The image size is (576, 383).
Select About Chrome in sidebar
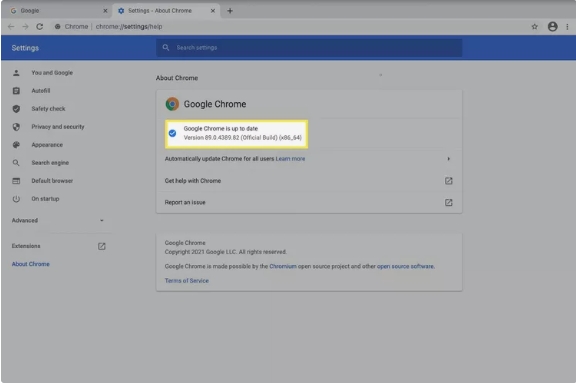(30, 264)
